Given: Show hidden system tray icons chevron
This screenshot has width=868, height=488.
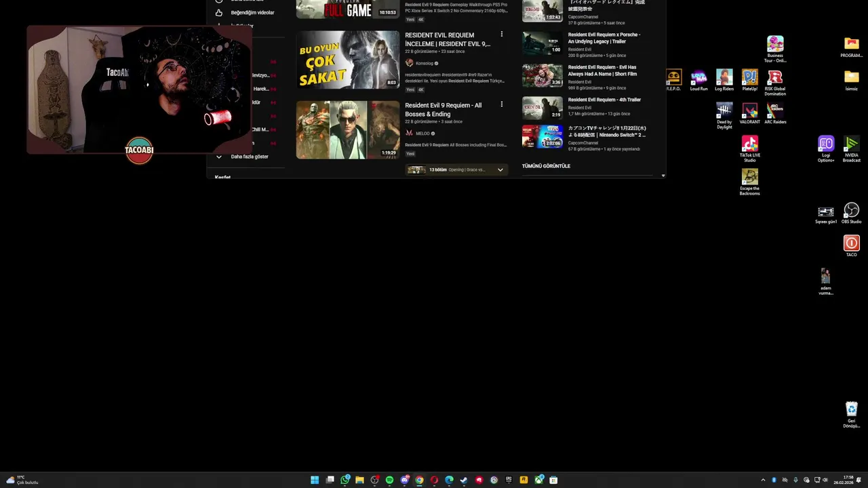Looking at the screenshot, I should pos(763,480).
